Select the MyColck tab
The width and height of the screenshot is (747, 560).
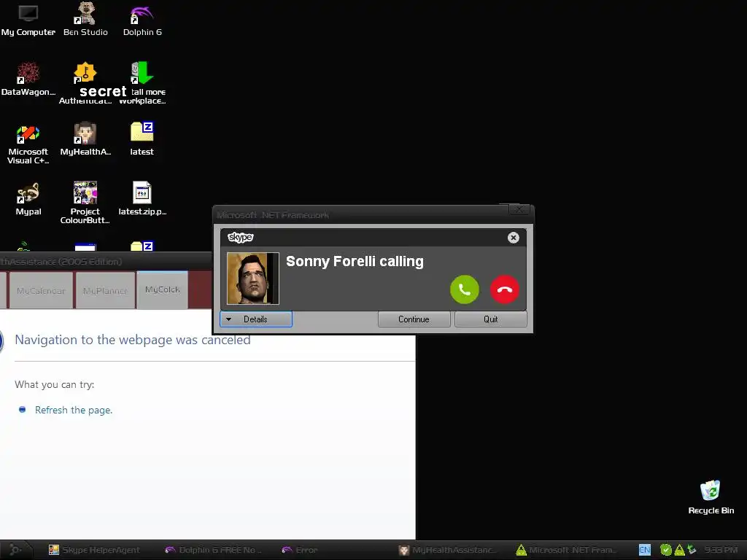(163, 289)
